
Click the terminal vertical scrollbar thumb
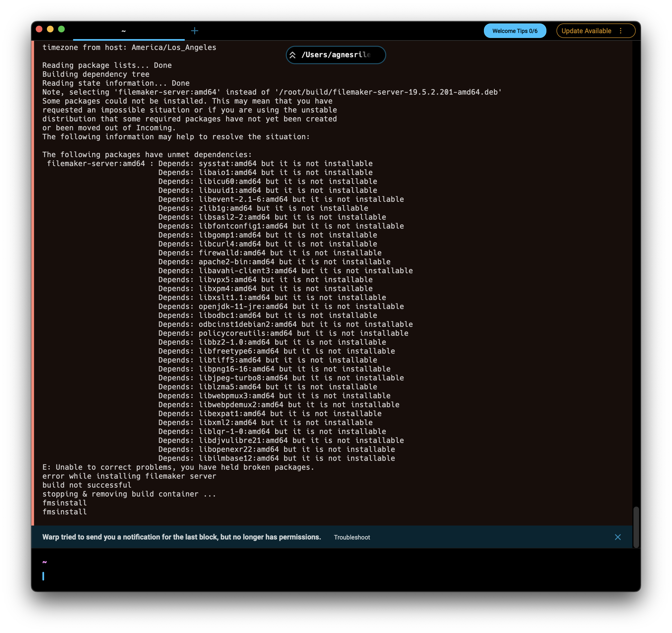click(636, 527)
